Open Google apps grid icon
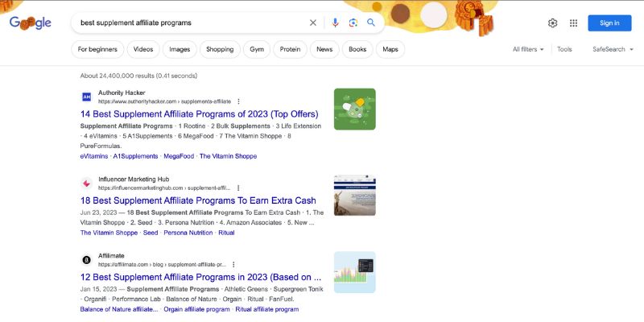 573,23
